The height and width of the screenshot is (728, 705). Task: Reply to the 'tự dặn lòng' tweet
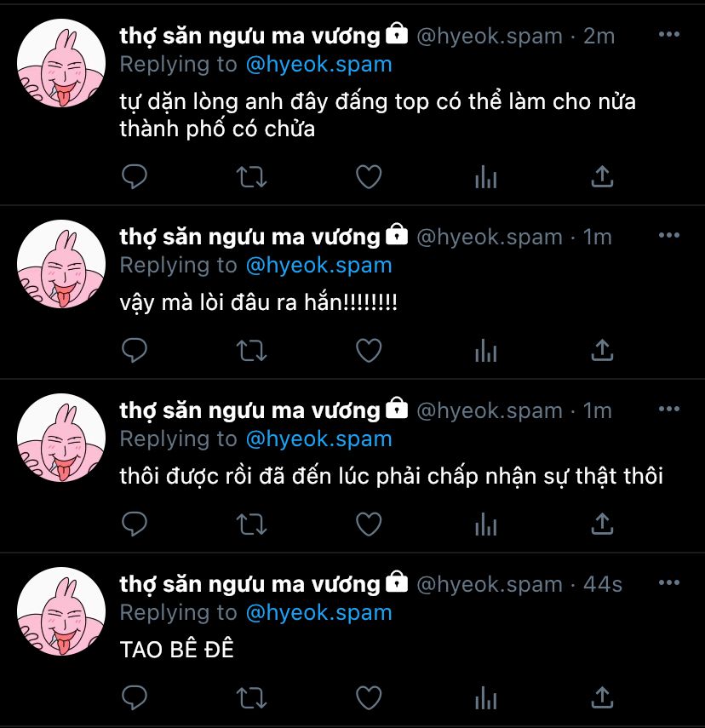135,176
